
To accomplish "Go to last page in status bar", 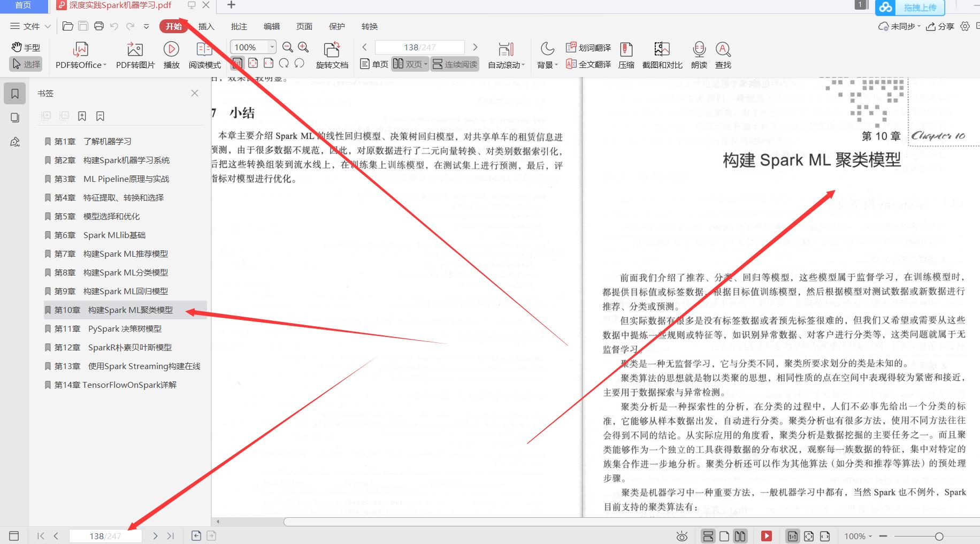I will point(171,535).
